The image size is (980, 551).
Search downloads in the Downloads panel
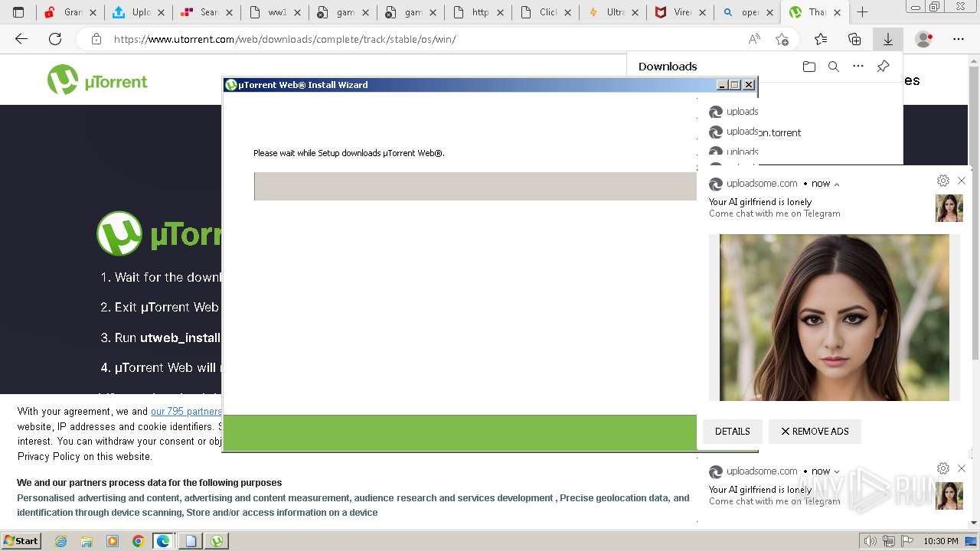[x=834, y=67]
